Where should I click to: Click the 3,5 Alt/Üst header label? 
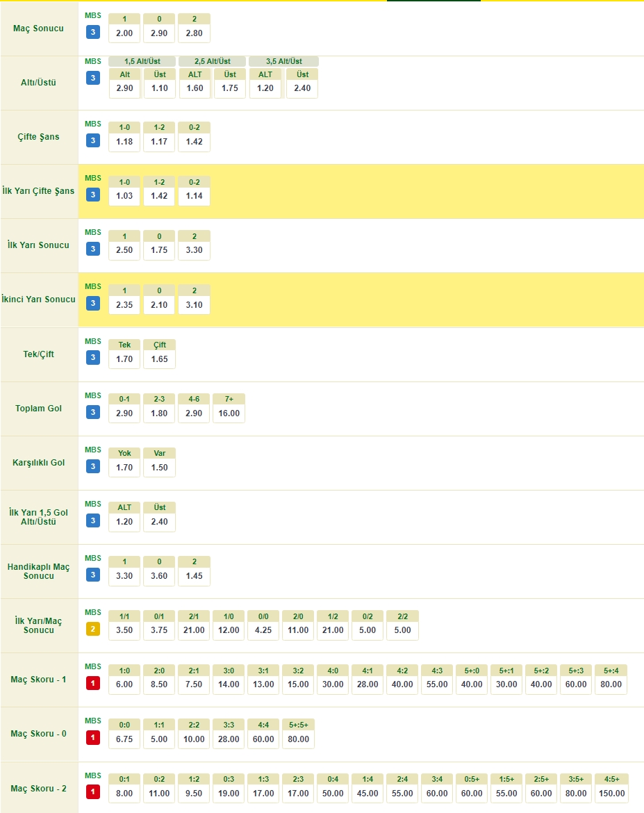[x=283, y=61]
